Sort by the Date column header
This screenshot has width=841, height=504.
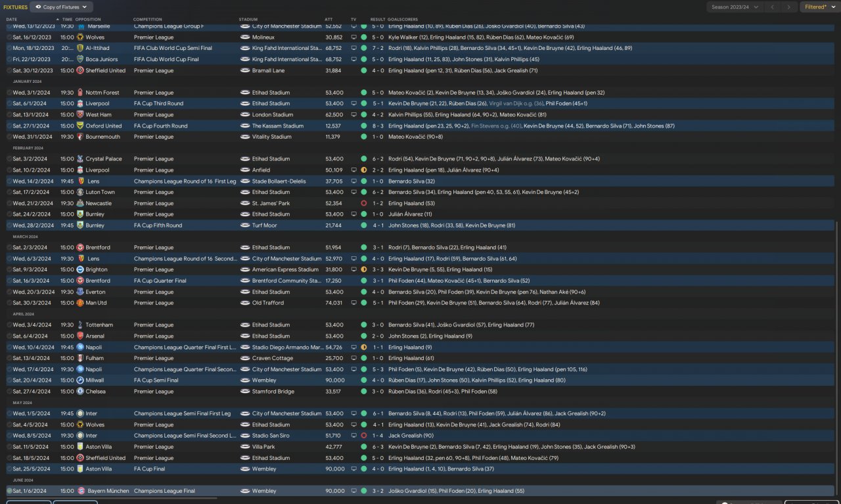pyautogui.click(x=12, y=20)
